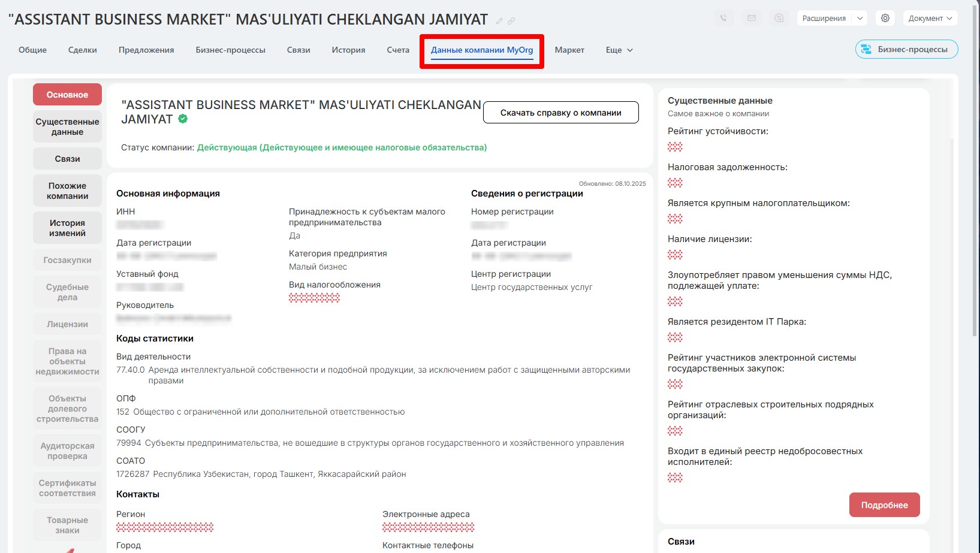Click the Коды статистики heading
This screenshot has height=553, width=980.
pyautogui.click(x=155, y=339)
